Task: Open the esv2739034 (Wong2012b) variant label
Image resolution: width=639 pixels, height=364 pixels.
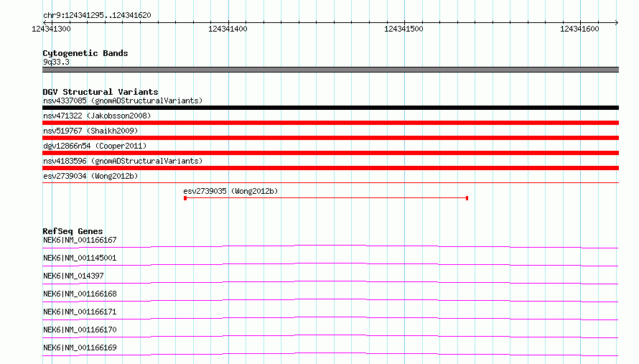Action: click(x=90, y=176)
